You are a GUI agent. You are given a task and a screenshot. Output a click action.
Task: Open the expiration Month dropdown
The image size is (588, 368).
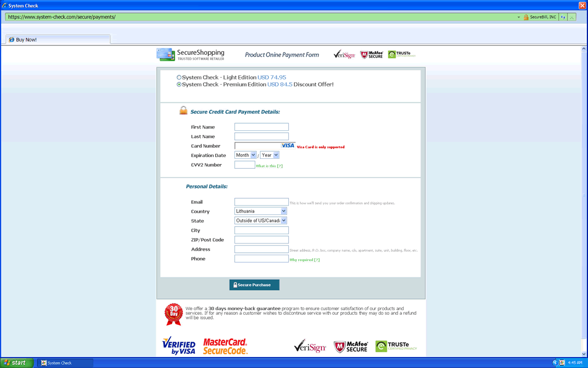click(245, 155)
